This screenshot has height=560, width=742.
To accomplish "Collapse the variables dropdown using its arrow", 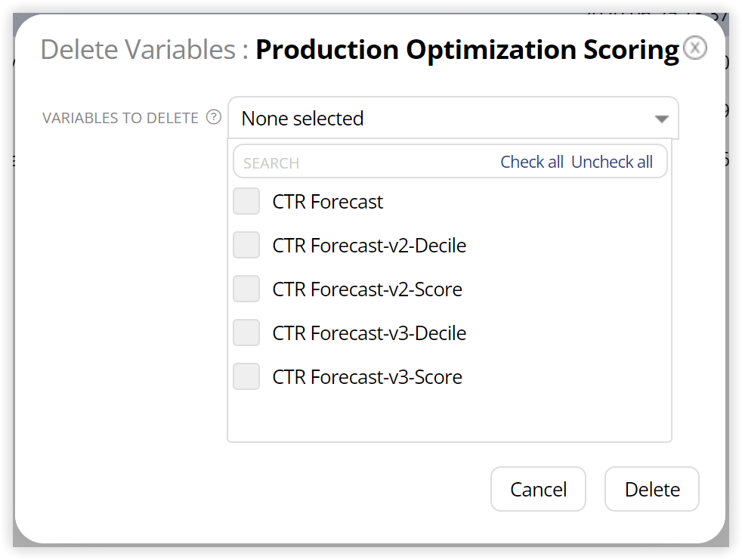I will pos(661,119).
